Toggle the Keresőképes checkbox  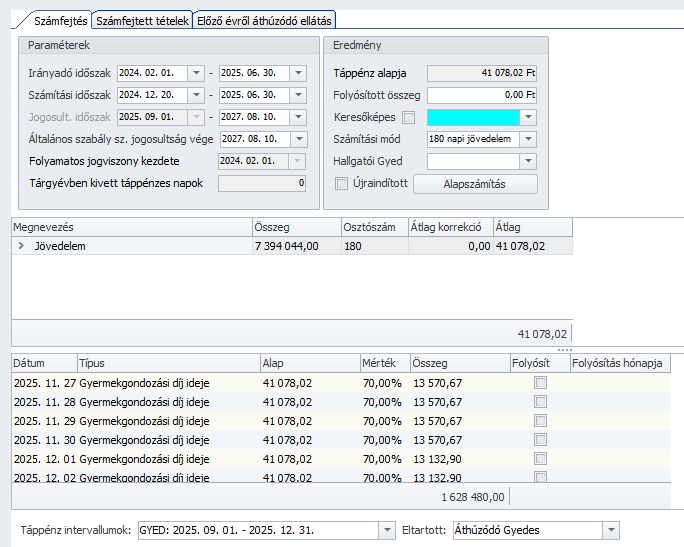pyautogui.click(x=408, y=117)
